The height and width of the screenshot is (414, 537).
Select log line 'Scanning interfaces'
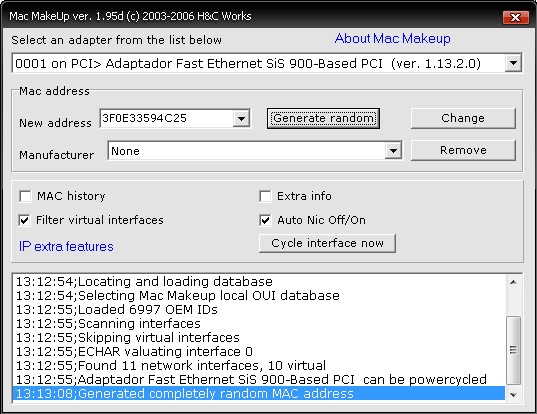tap(259, 324)
